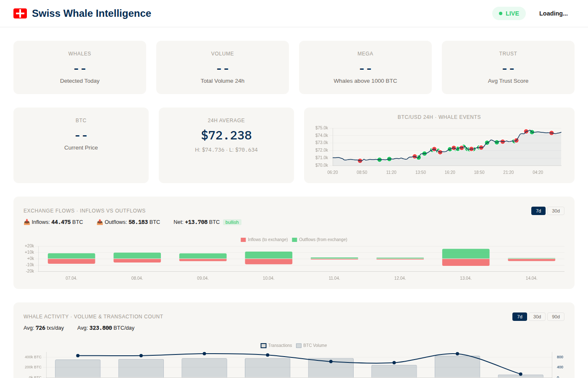This screenshot has height=378, width=588.
Task: Click the Transactions legend icon
Action: point(264,345)
